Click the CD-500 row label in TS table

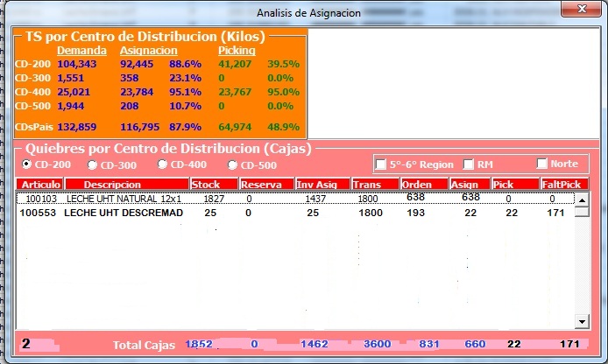point(32,106)
